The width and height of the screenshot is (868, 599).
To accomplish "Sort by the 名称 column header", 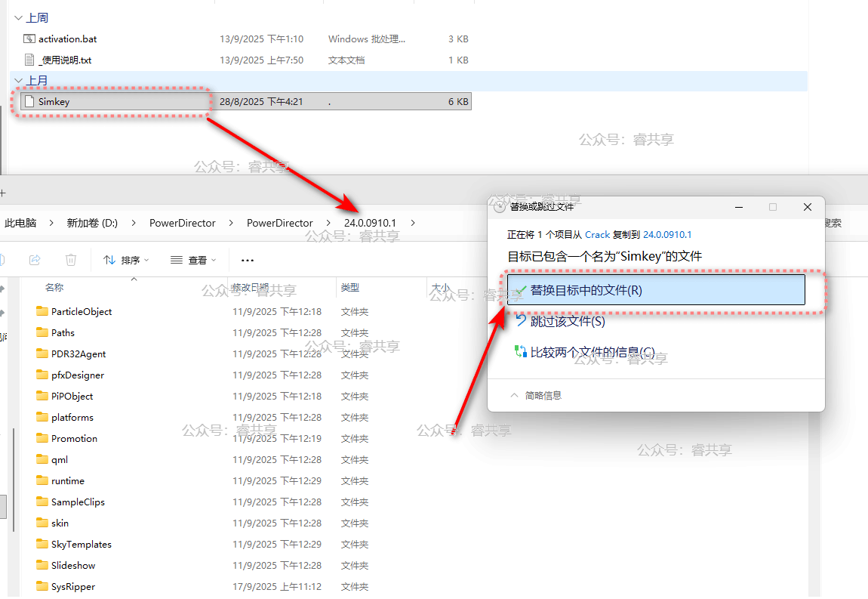I will tap(54, 288).
